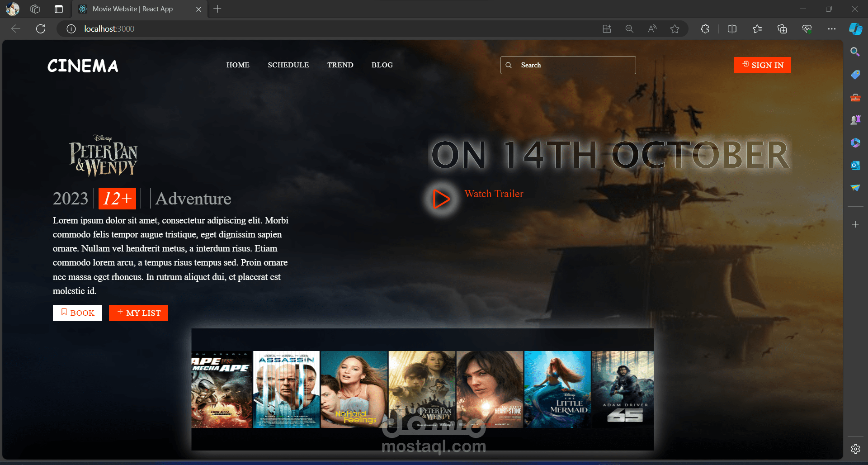The image size is (868, 465).
Task: Add the movie with MY LIST button
Action: coord(138,313)
